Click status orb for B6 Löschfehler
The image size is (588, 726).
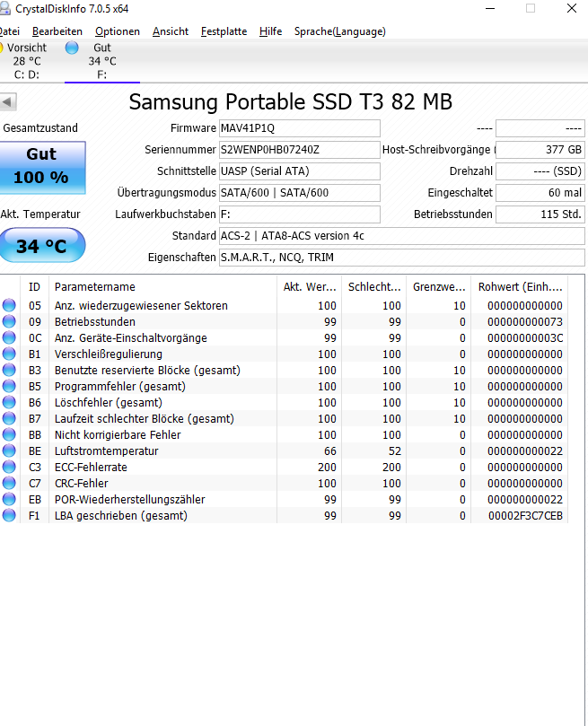(x=9, y=402)
